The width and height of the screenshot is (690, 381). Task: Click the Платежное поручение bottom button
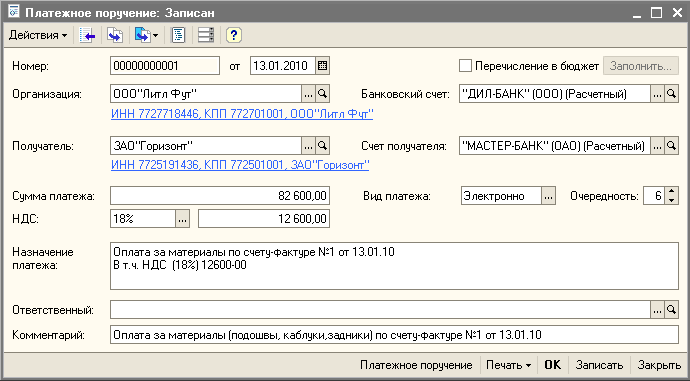(416, 365)
